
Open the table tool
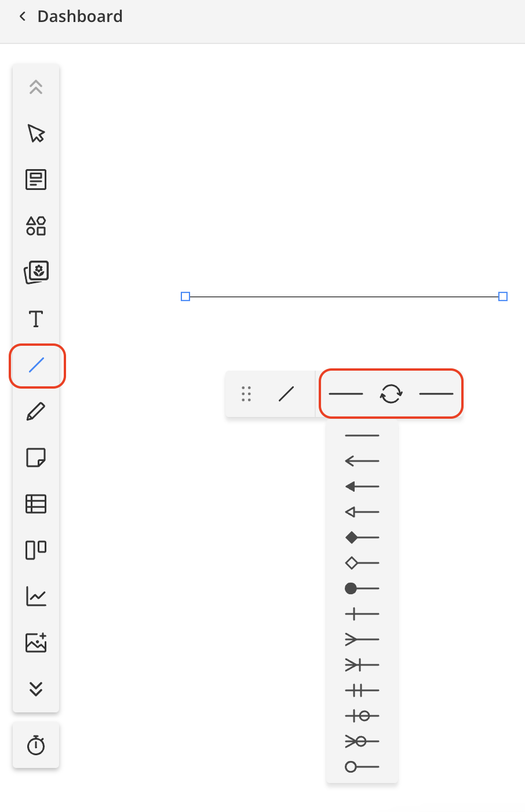pos(36,504)
